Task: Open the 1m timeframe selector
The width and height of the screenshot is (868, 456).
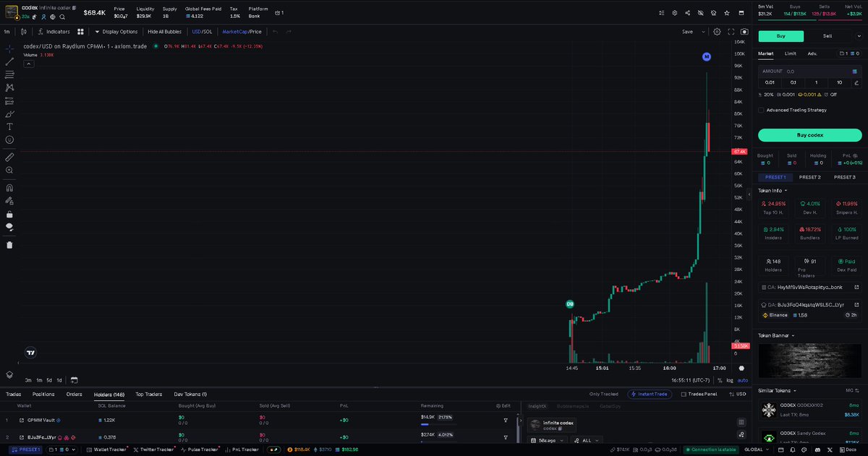Action: [7, 32]
